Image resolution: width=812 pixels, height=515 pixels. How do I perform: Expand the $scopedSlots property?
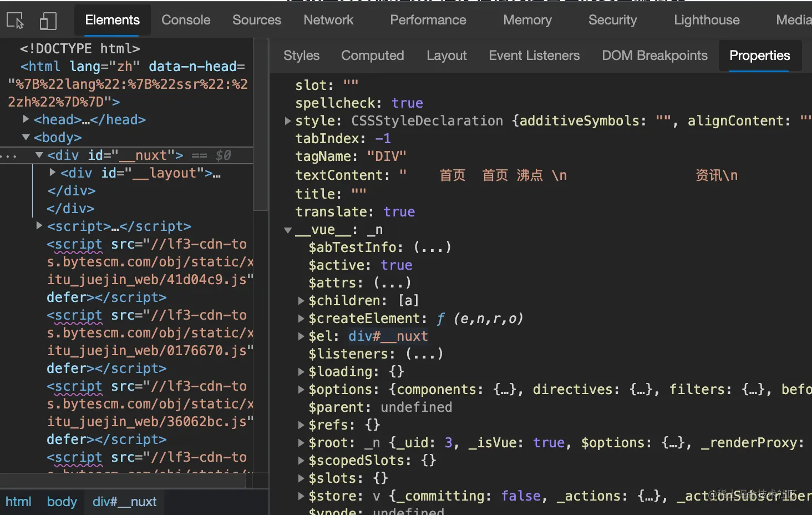(x=301, y=460)
